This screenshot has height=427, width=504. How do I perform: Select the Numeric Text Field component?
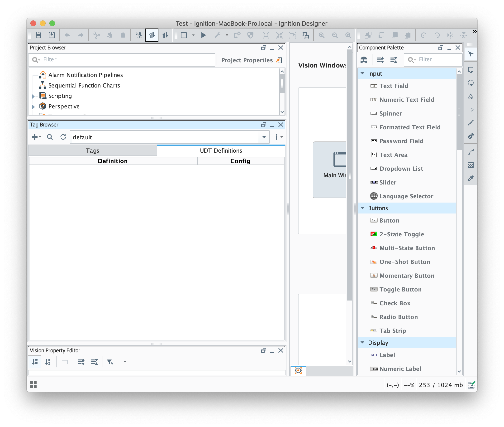tap(402, 100)
